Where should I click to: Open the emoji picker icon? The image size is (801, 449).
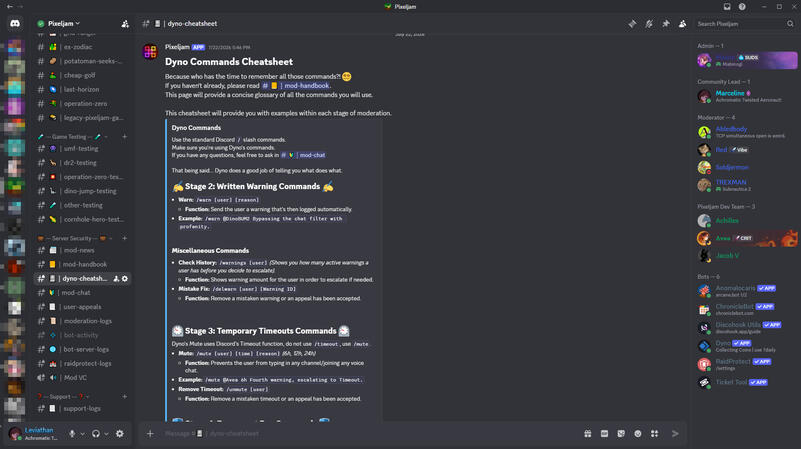pos(638,434)
